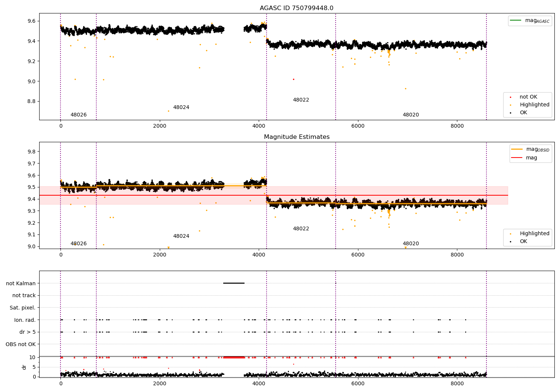
Task: Click the red 'not OK' point near 48022
Action: tap(293, 79)
